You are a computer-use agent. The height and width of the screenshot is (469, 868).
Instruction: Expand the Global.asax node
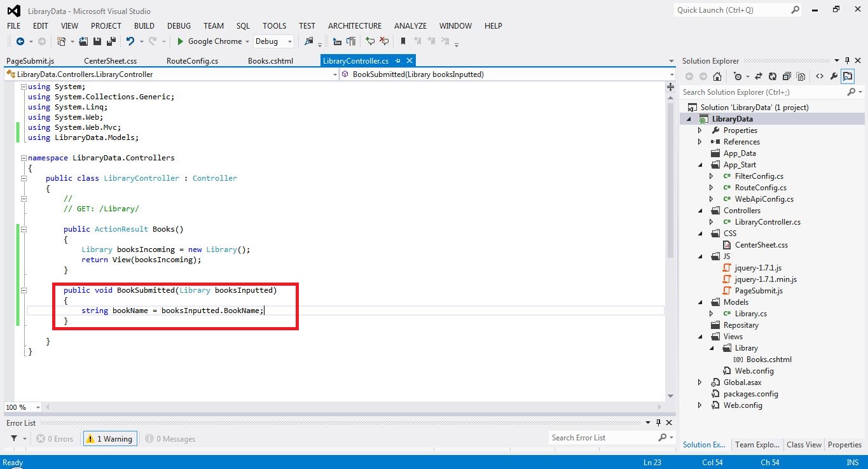(700, 382)
